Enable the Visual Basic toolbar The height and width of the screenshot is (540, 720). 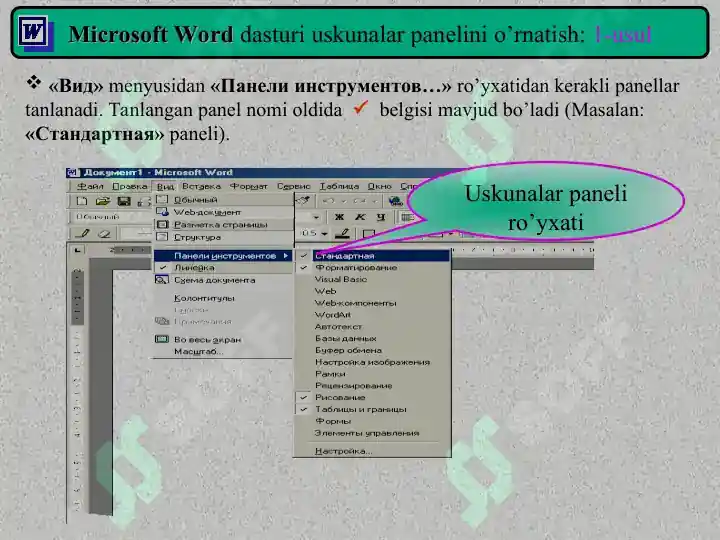click(372, 279)
